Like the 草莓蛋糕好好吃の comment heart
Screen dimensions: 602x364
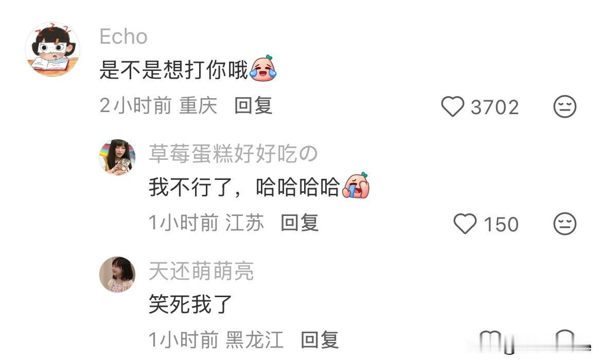pyautogui.click(x=465, y=224)
